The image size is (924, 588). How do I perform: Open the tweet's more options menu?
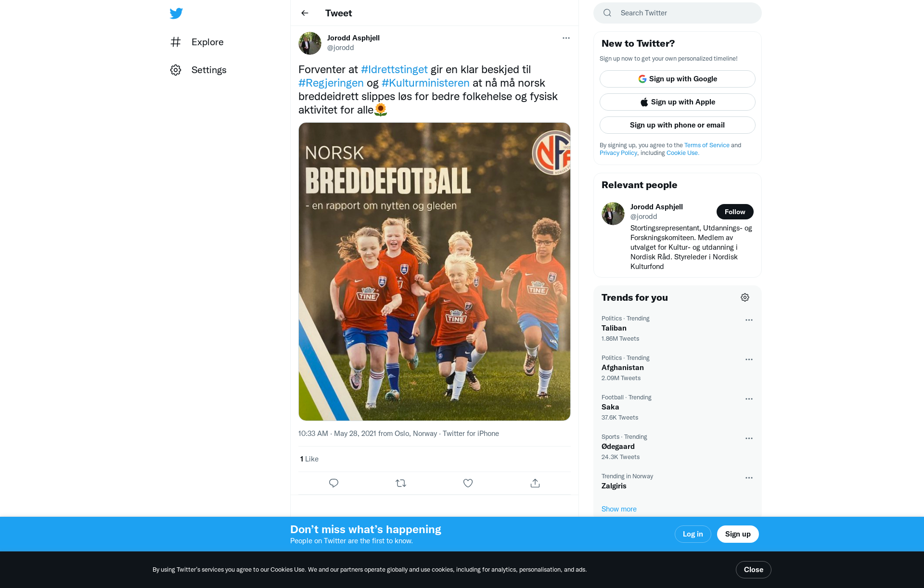[566, 38]
